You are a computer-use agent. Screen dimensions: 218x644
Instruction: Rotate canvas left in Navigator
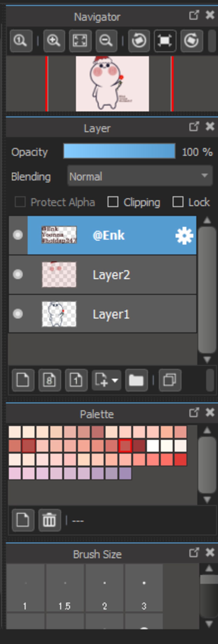[x=139, y=41]
